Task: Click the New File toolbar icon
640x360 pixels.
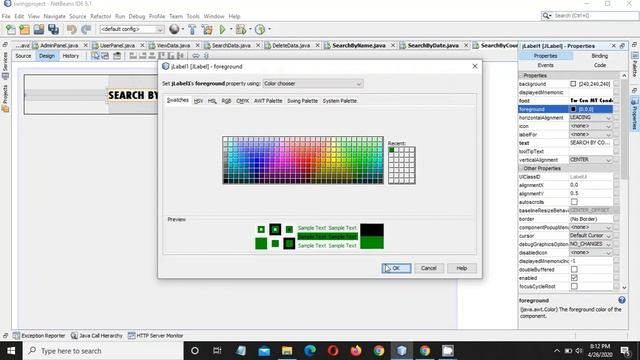Action: pyautogui.click(x=11, y=29)
